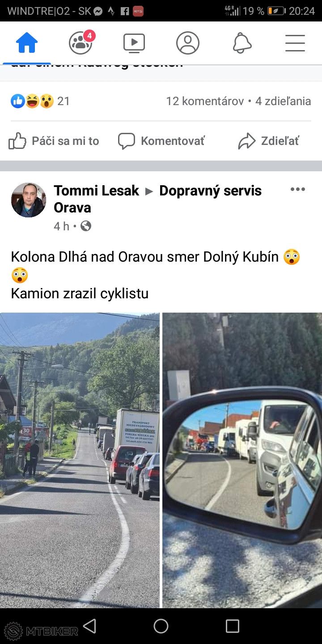This screenshot has height=644, width=322.
Task: Open the Facebook Home feed tab
Action: (x=27, y=43)
